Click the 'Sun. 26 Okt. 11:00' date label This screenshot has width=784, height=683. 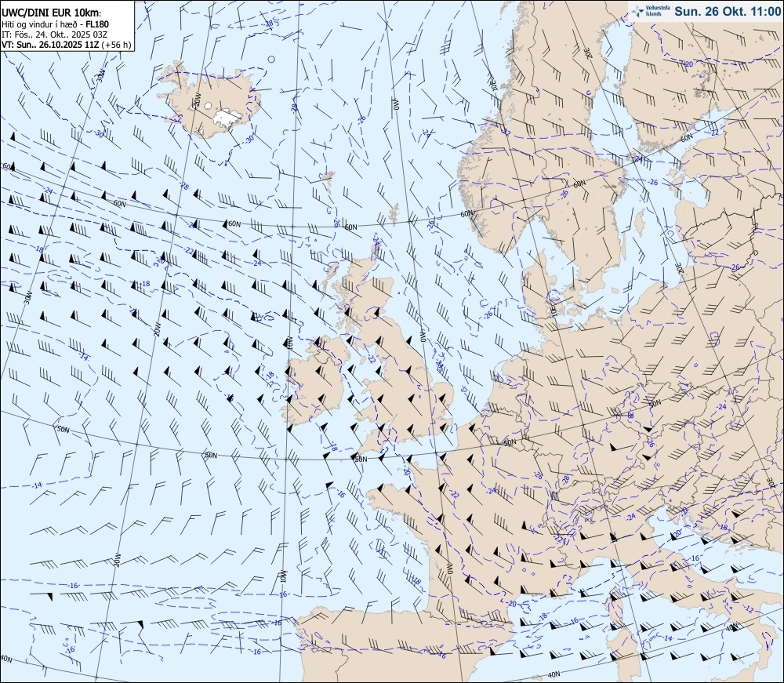click(727, 11)
